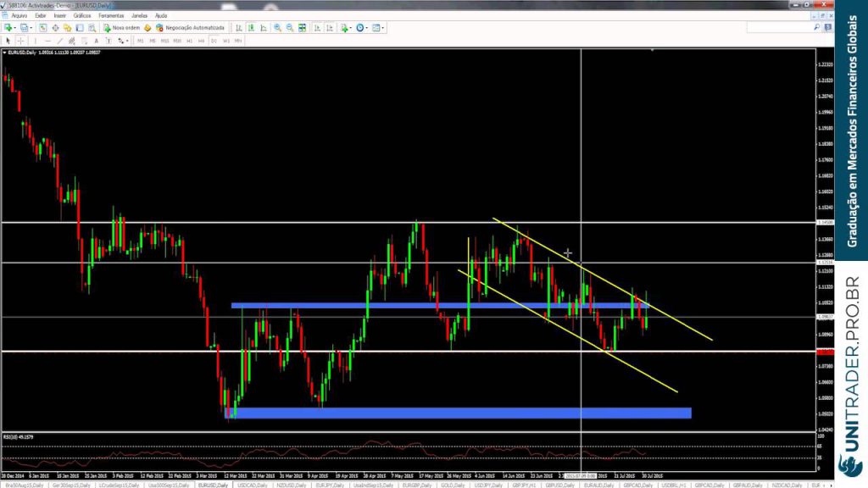Image resolution: width=868 pixels, height=488 pixels.
Task: Click the New Chart toolbar icon
Action: [8, 28]
